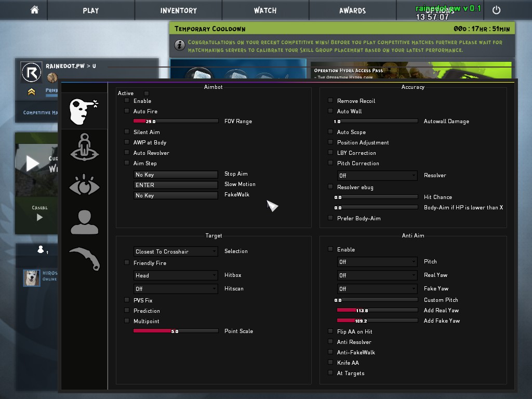Image resolution: width=532 pixels, height=399 pixels.
Task: Check the Friendly Fire option
Action: (x=126, y=263)
